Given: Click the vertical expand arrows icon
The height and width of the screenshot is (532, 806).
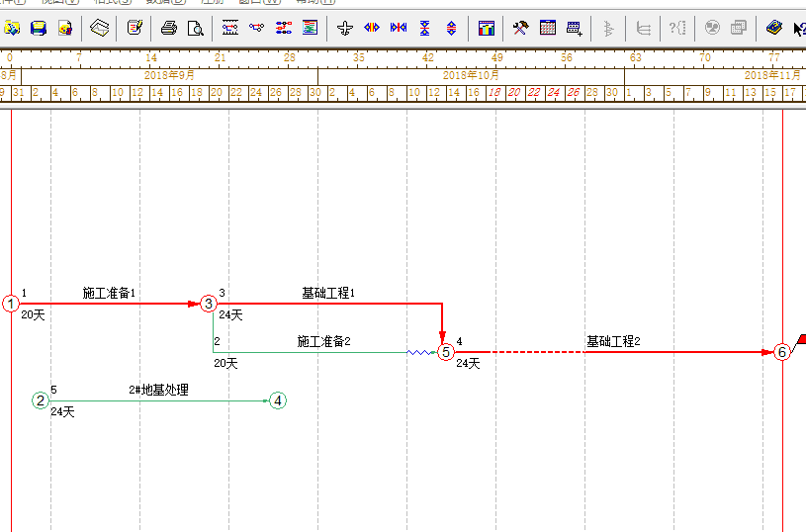Looking at the screenshot, I should tap(452, 28).
